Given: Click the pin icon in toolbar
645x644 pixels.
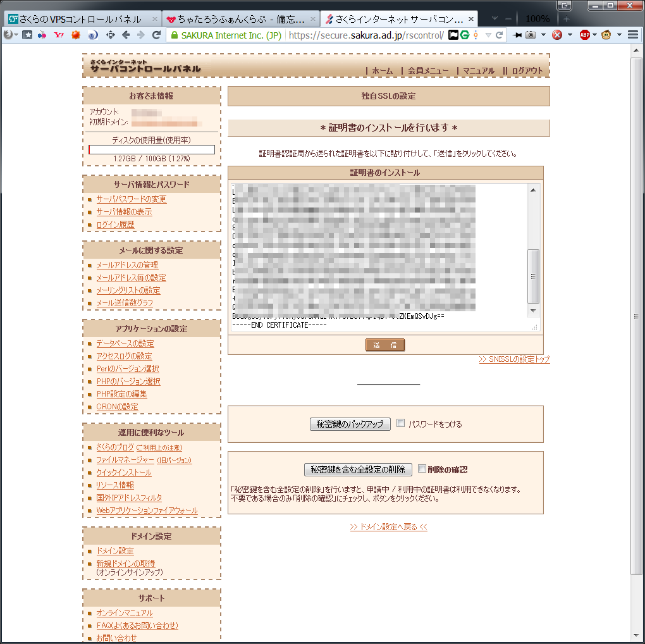Looking at the screenshot, I should click(517, 35).
